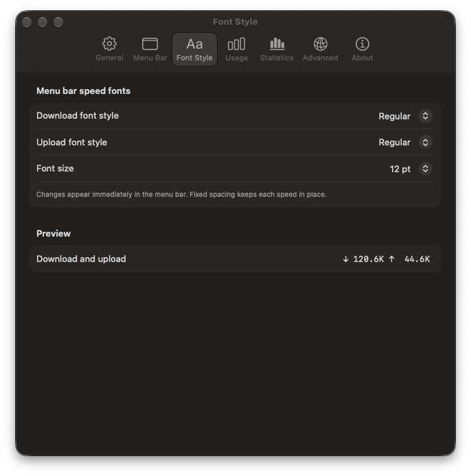Close the Font Style window
The width and height of the screenshot is (471, 476).
pos(27,22)
